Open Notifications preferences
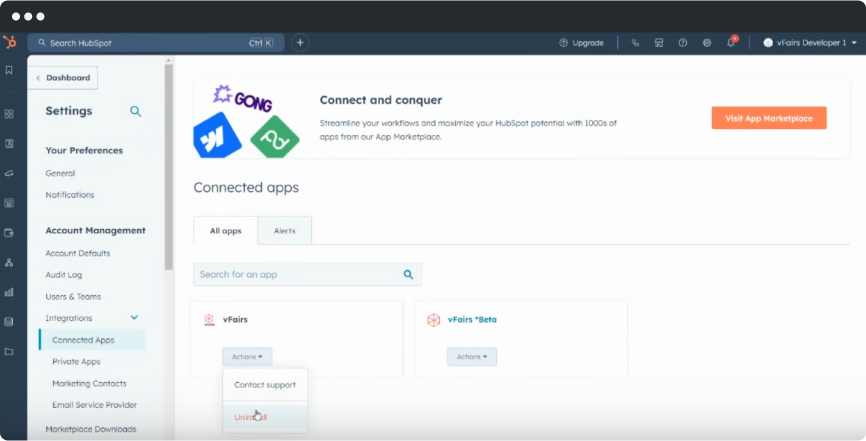Image resolution: width=866 pixels, height=441 pixels. (70, 195)
